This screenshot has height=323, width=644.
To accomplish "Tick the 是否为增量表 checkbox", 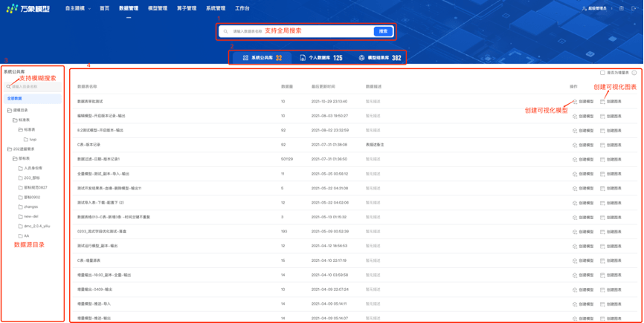I will [x=602, y=73].
